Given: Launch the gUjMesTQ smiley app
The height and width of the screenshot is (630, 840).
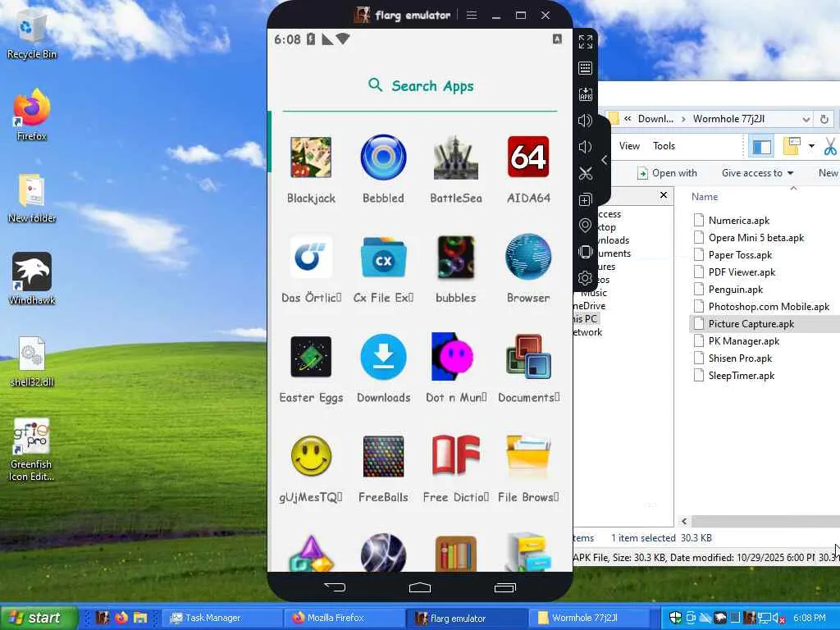Looking at the screenshot, I should pyautogui.click(x=311, y=456).
